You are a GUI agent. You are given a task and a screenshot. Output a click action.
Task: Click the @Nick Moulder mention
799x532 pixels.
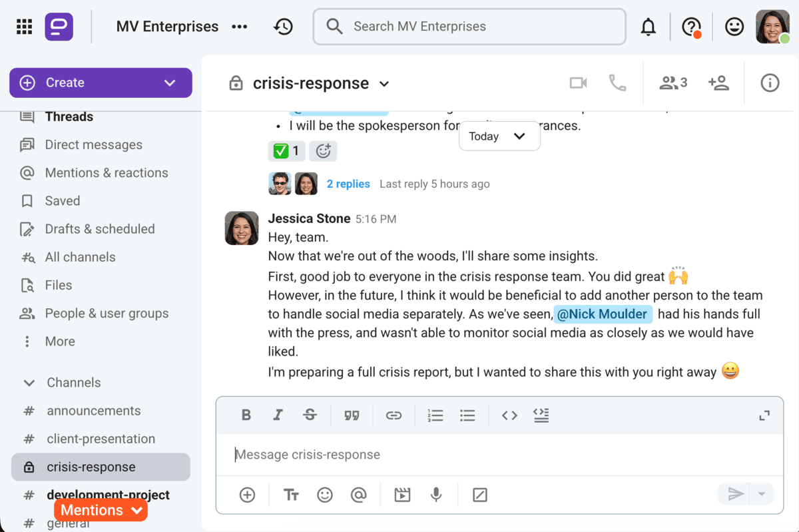(x=603, y=314)
